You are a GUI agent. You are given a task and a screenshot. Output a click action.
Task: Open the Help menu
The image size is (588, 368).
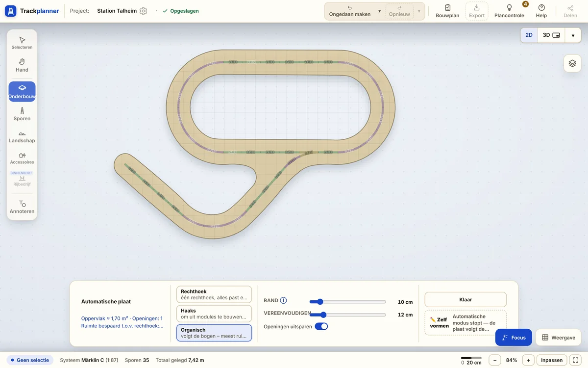tap(541, 11)
